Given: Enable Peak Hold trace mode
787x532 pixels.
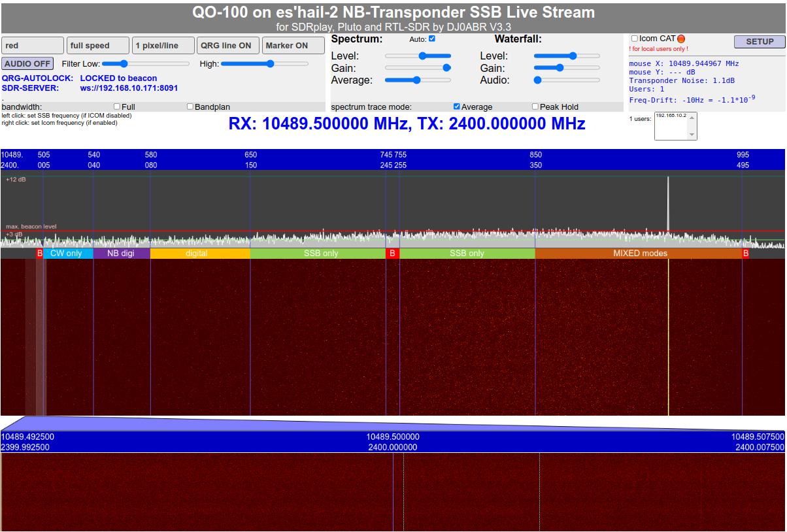Looking at the screenshot, I should click(535, 107).
